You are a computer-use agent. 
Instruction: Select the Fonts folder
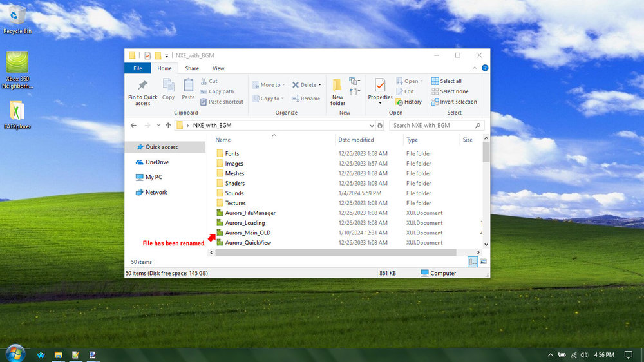click(232, 153)
